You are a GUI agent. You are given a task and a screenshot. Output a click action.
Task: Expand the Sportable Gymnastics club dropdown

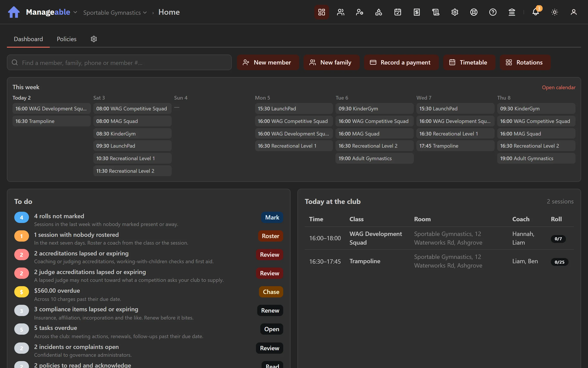click(115, 12)
